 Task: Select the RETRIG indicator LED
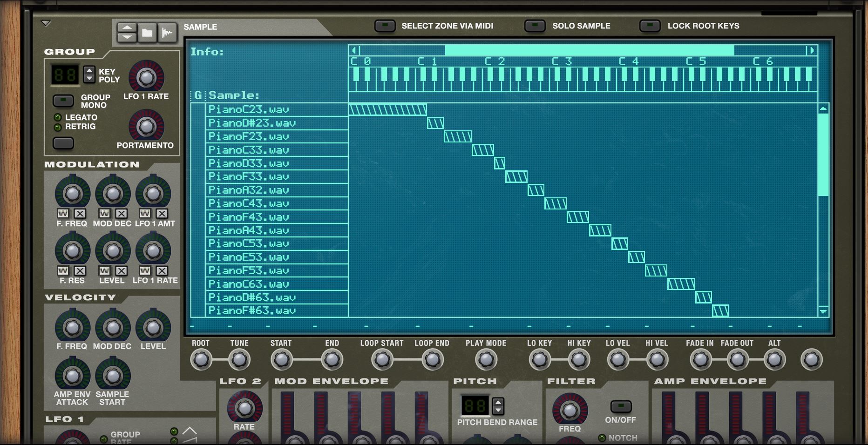[58, 127]
